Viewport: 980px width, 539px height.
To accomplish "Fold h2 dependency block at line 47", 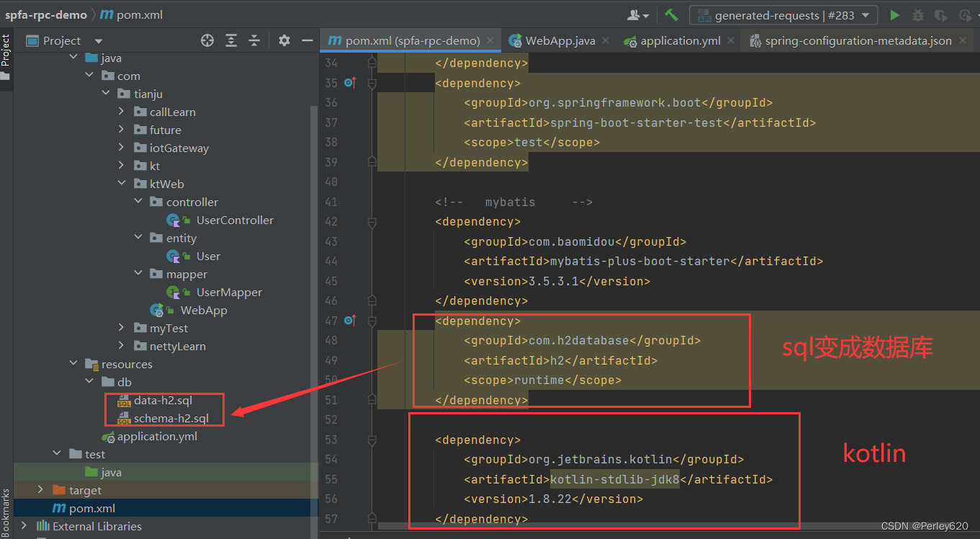I will (x=372, y=321).
